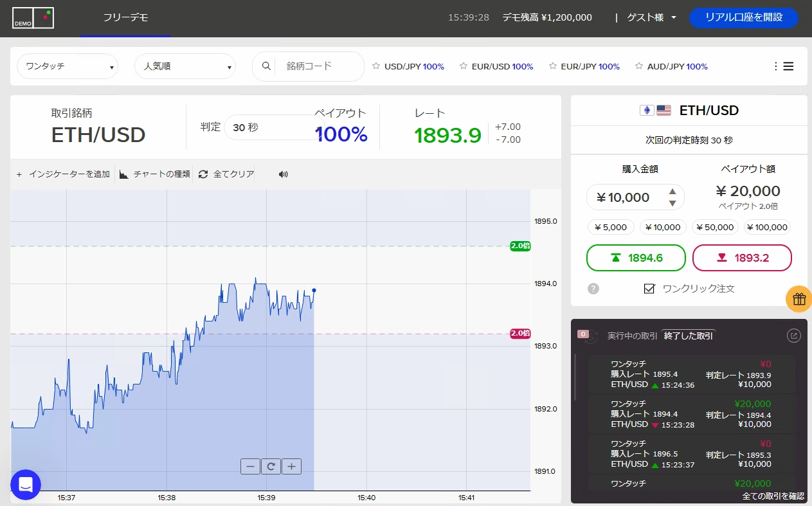Open the 判定 30 秒 expiry dropdown
The image size is (812, 506).
click(273, 127)
